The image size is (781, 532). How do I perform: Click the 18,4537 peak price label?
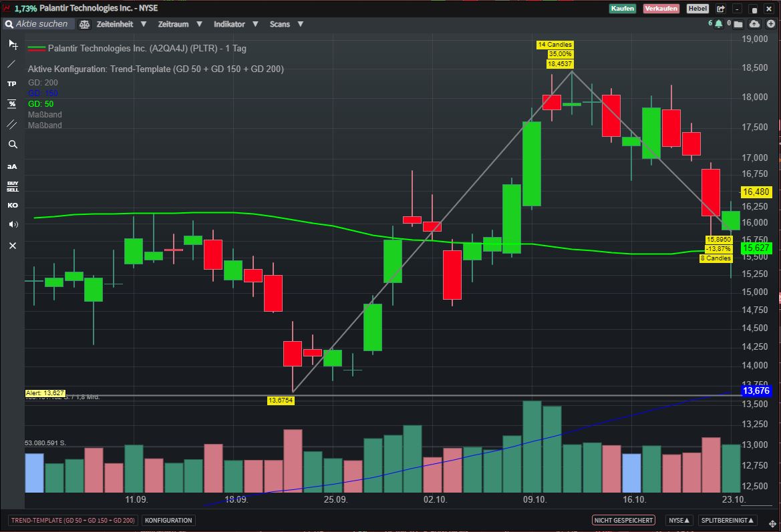point(560,63)
